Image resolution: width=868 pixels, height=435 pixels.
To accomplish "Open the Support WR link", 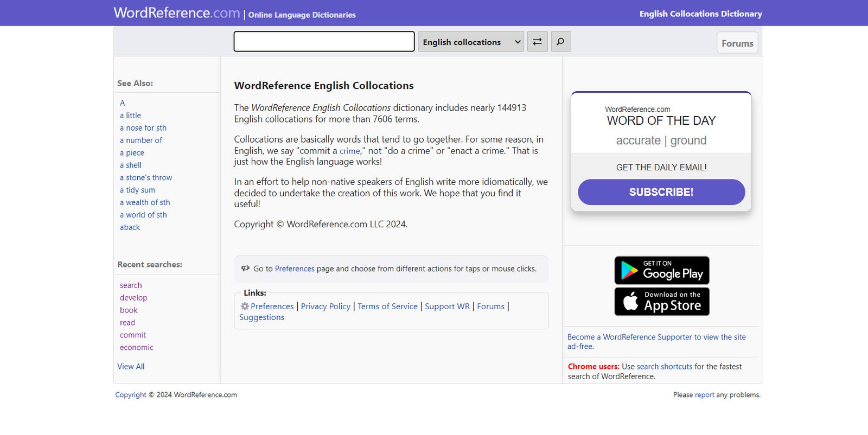I will 447,306.
